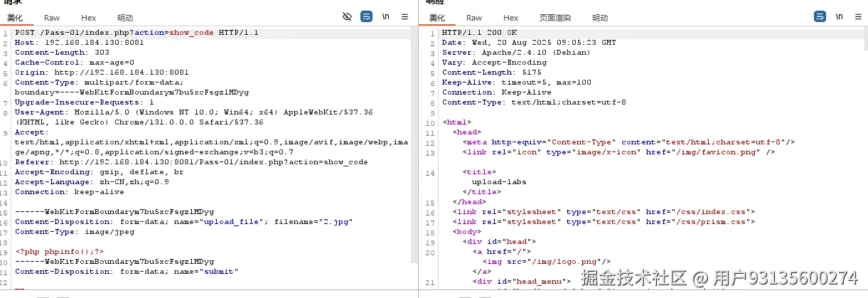Click the HTTP/1.1 200 OK status line
This screenshot has height=298, width=868.
pos(479,33)
